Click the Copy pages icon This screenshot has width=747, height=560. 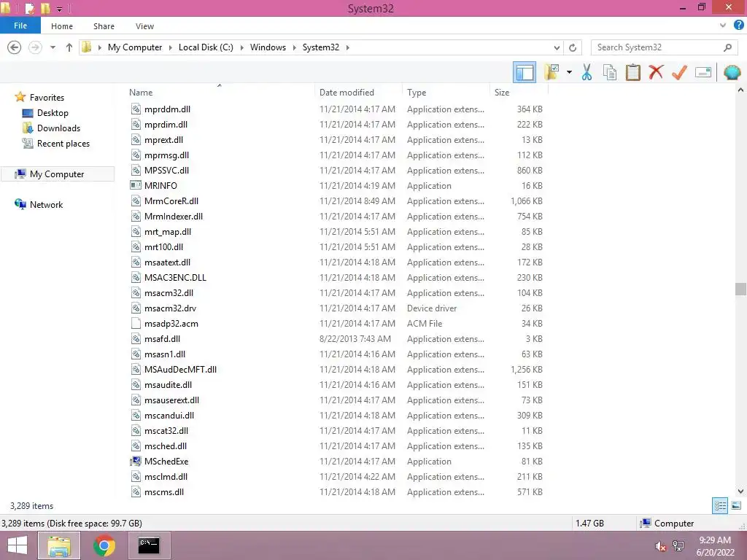pyautogui.click(x=610, y=72)
